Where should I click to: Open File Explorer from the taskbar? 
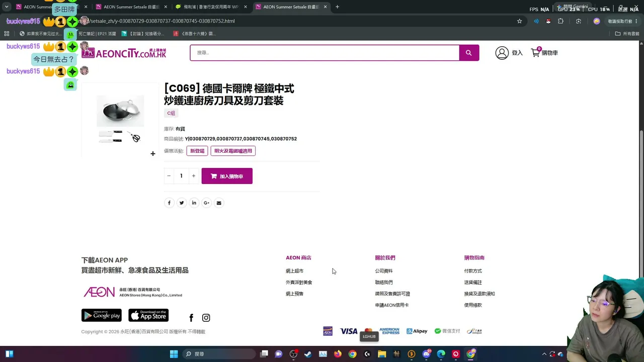pos(382,354)
